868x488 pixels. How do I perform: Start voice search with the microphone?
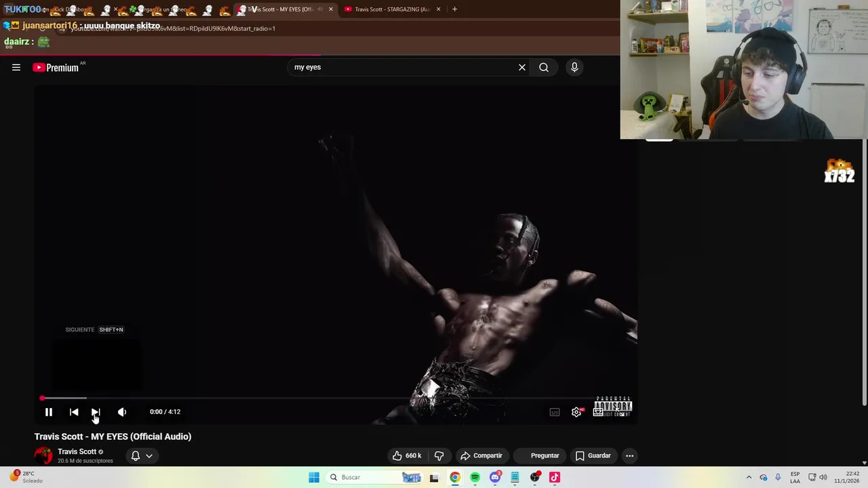click(x=574, y=67)
